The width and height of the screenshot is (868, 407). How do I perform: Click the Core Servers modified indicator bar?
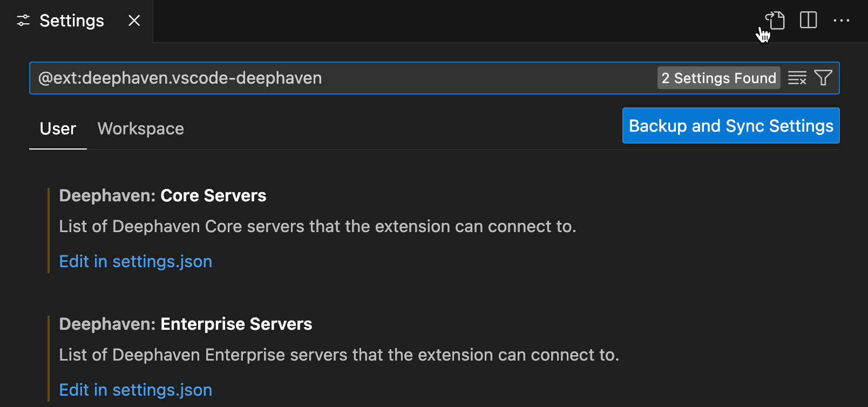(x=49, y=230)
